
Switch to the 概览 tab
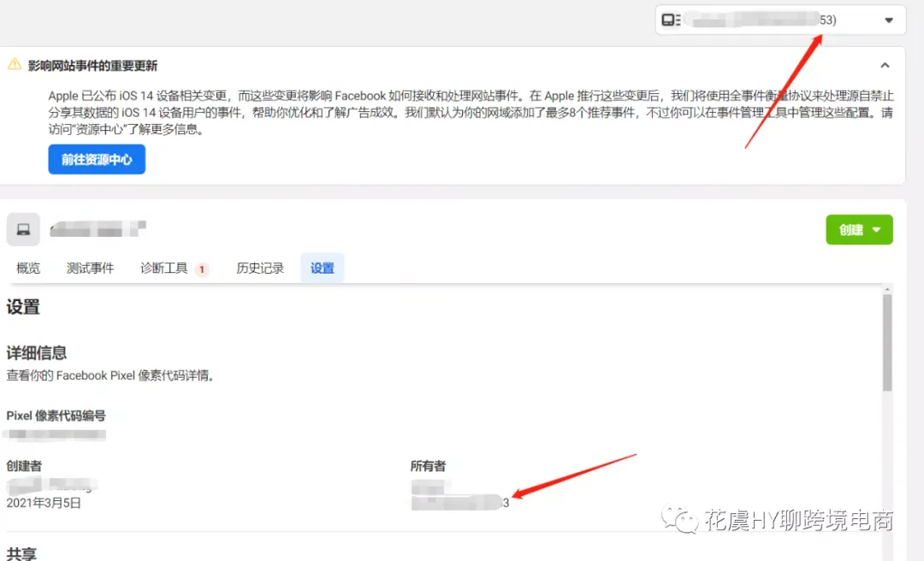click(28, 269)
